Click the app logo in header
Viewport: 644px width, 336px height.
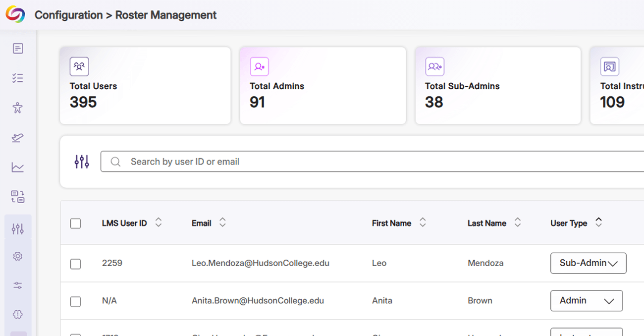point(15,14)
